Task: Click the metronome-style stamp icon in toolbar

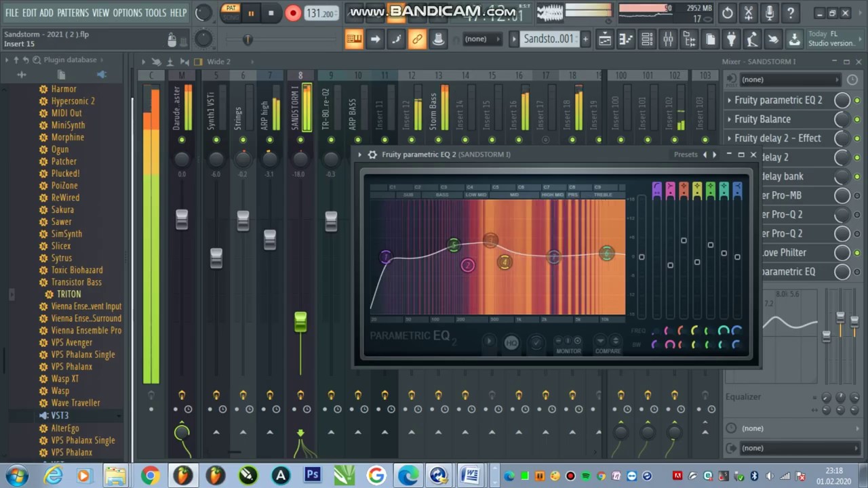Action: click(438, 39)
